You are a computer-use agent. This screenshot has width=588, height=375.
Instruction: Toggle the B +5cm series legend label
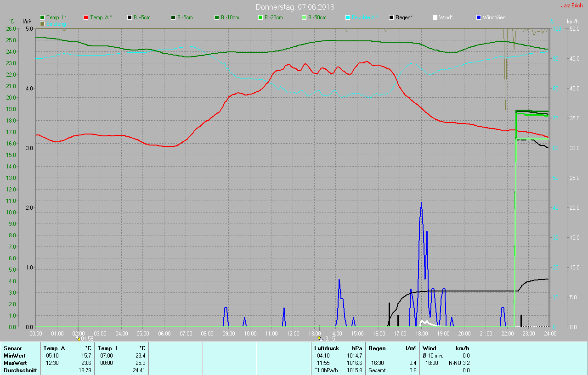click(x=141, y=17)
